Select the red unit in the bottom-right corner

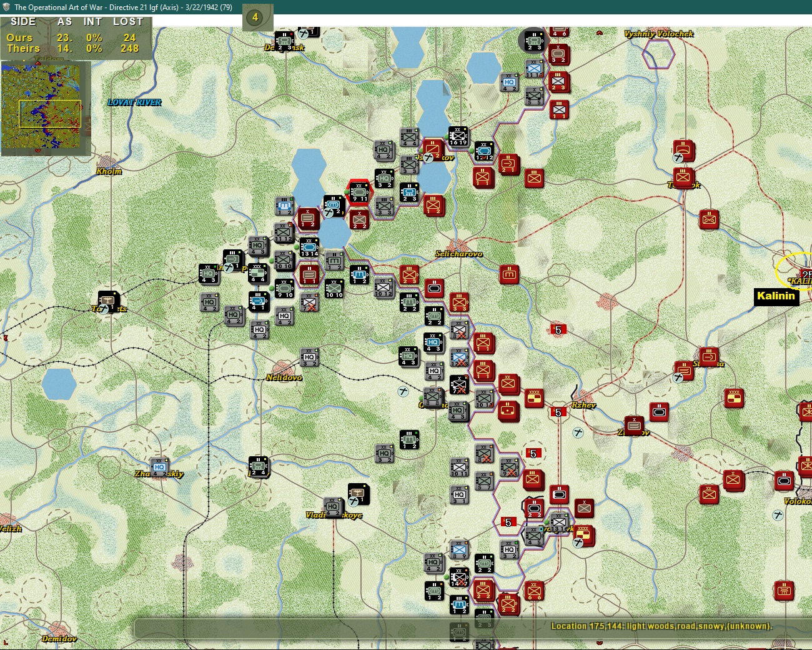(x=784, y=590)
